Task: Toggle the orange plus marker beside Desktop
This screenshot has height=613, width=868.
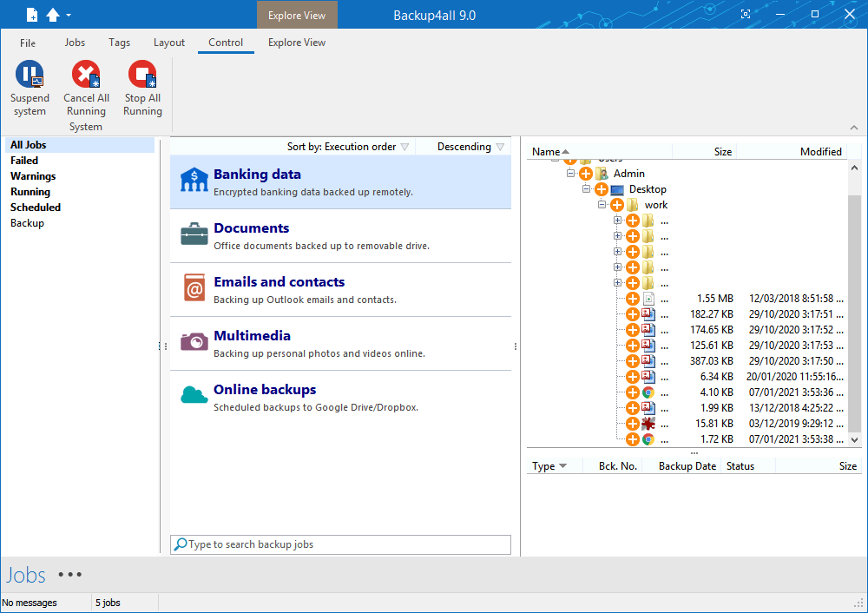Action: [x=602, y=189]
